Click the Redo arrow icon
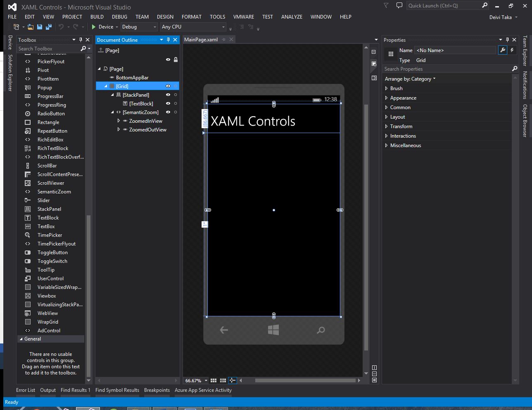The image size is (532, 410). click(76, 27)
